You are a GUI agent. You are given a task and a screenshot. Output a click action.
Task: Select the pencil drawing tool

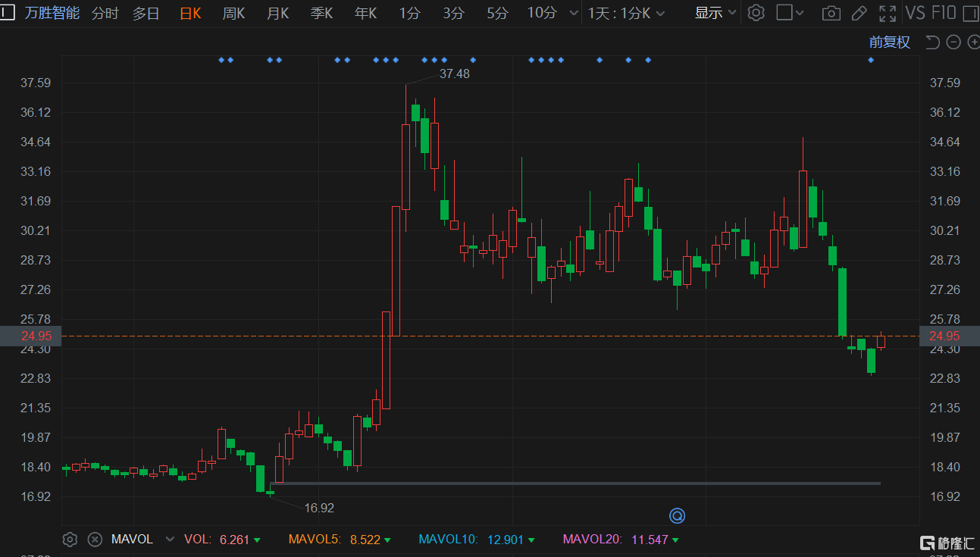pyautogui.click(x=859, y=13)
